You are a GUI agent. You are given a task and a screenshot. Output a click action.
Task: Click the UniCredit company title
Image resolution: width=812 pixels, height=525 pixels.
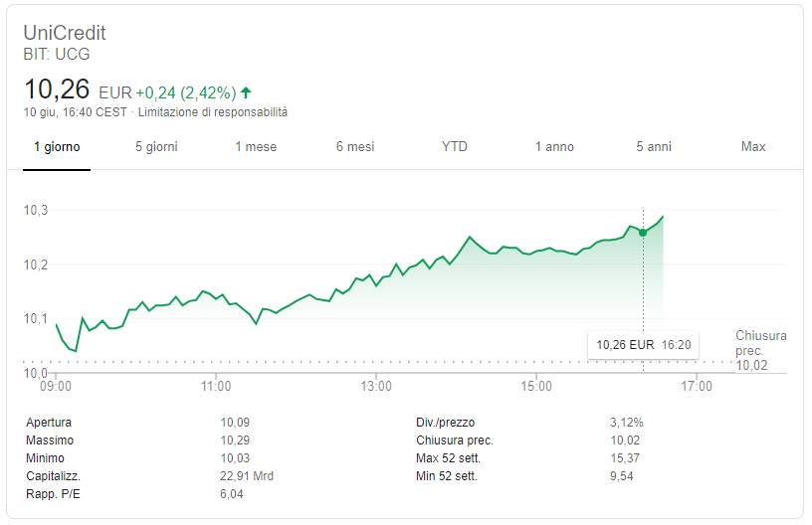click(x=65, y=33)
